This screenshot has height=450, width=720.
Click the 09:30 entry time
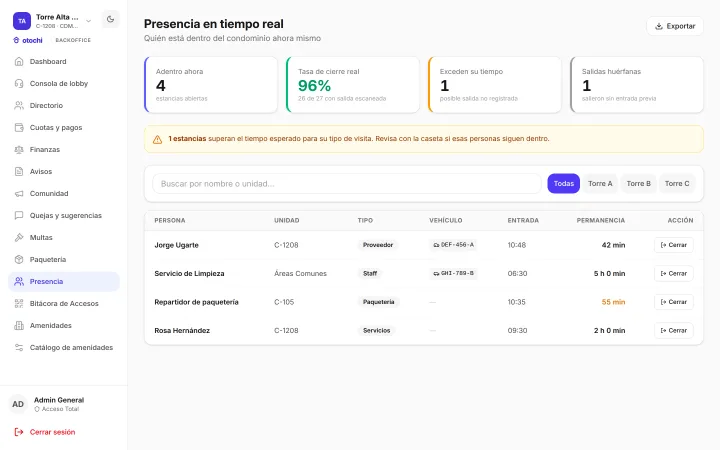[517, 331]
